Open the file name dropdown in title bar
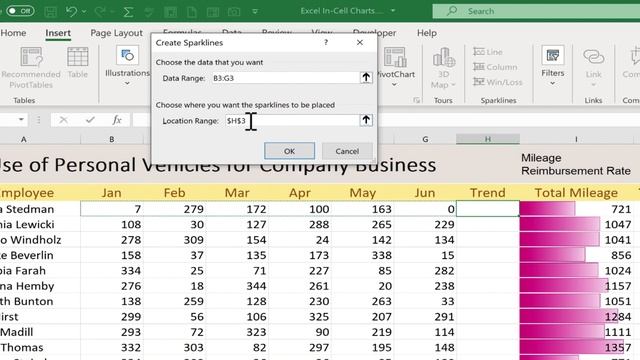This screenshot has width=640, height=360. pyautogui.click(x=393, y=11)
